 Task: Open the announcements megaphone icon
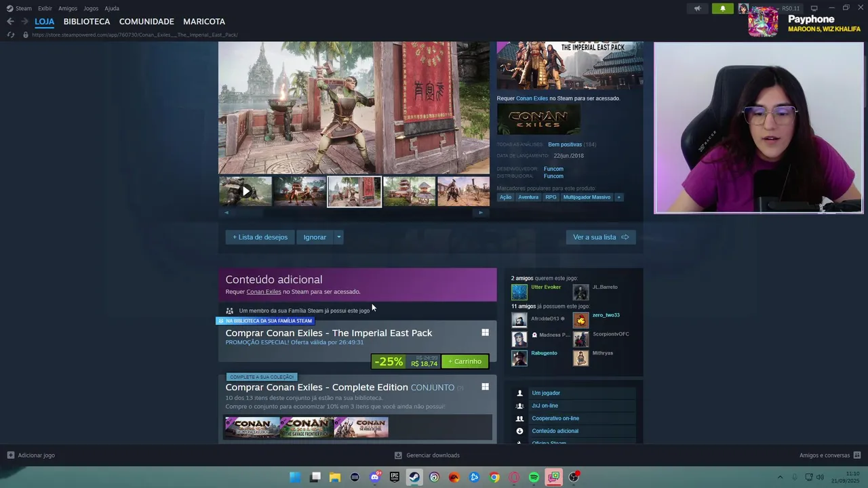[697, 9]
